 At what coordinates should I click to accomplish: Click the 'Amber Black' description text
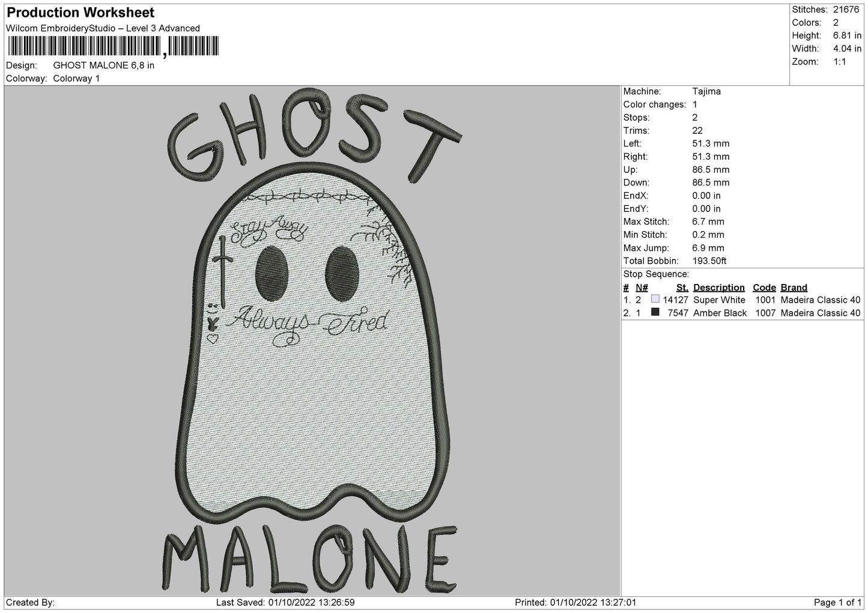pyautogui.click(x=720, y=313)
